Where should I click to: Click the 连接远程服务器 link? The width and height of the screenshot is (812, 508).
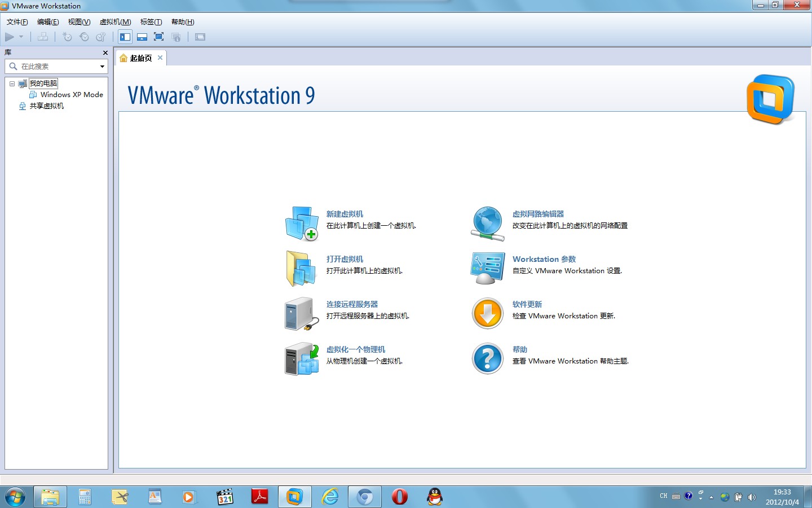(x=352, y=304)
